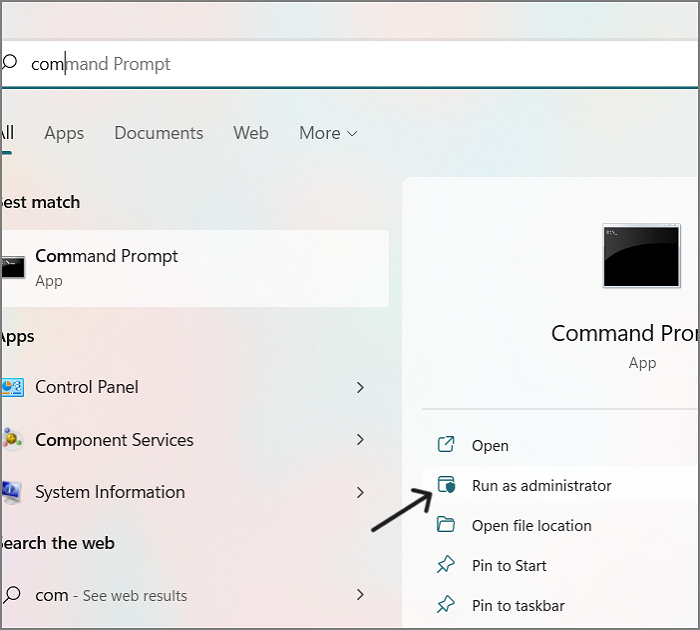This screenshot has height=630, width=700.
Task: Click the Pin to Start pin icon
Action: 447,566
